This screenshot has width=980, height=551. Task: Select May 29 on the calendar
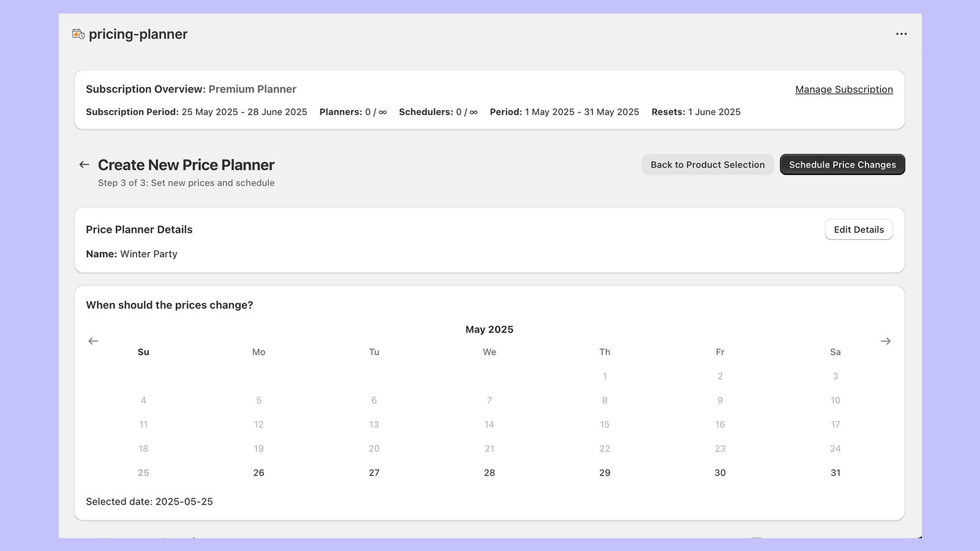pos(605,472)
